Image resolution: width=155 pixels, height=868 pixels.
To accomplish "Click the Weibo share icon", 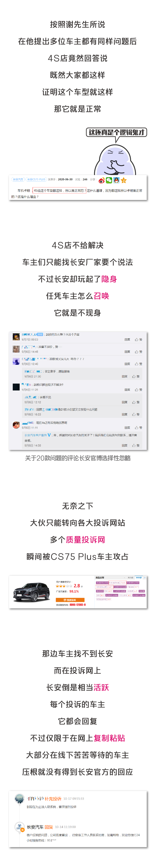I will (101, 180).
